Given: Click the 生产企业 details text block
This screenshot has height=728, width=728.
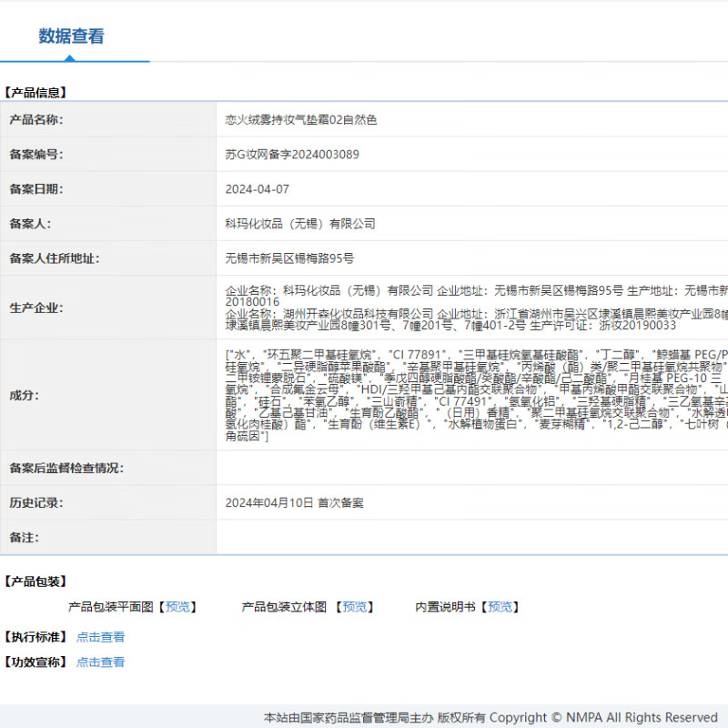Looking at the screenshot, I should click(475, 308).
